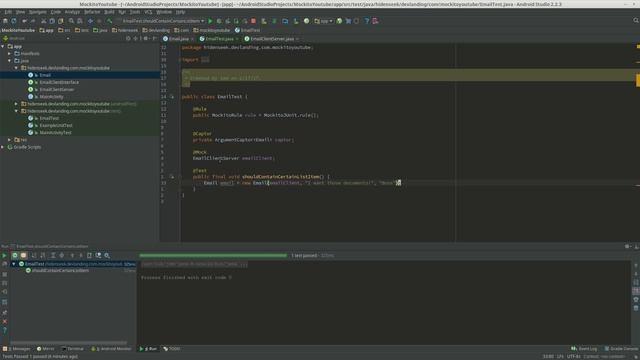Click the Save All icon in main toolbar
Image resolution: width=640 pixels, height=360 pixels.
coord(5,21)
